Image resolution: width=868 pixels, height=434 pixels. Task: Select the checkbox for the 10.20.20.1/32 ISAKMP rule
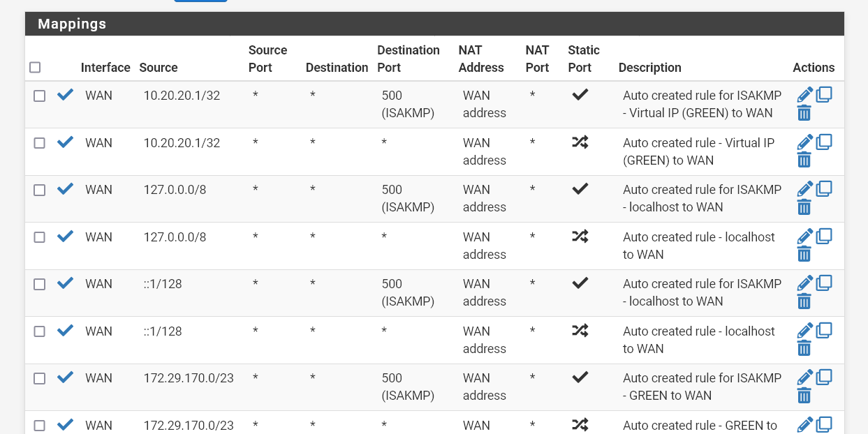point(39,96)
